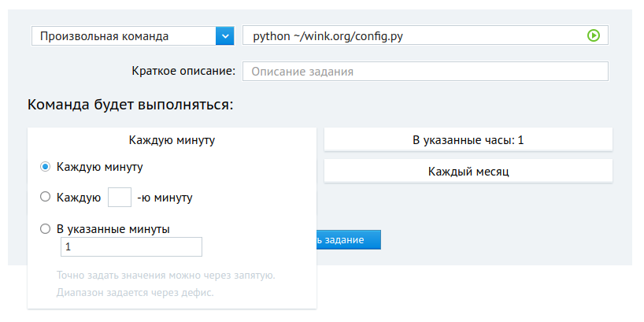Click the small minute interval box

[119, 197]
